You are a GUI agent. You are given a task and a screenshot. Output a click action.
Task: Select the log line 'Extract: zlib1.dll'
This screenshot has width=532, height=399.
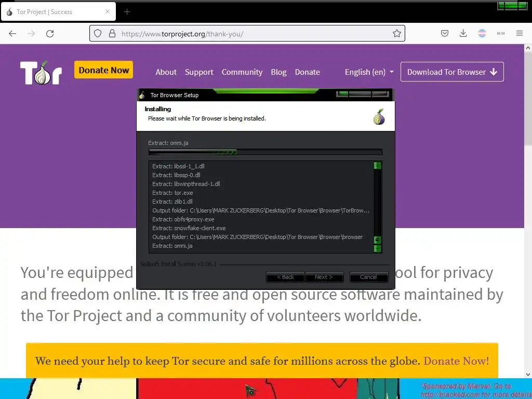point(172,202)
